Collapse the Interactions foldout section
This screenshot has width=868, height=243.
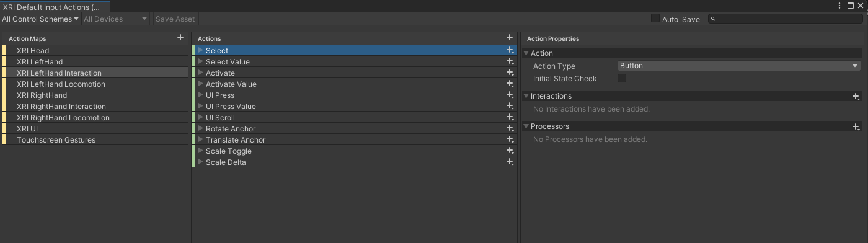pyautogui.click(x=526, y=96)
